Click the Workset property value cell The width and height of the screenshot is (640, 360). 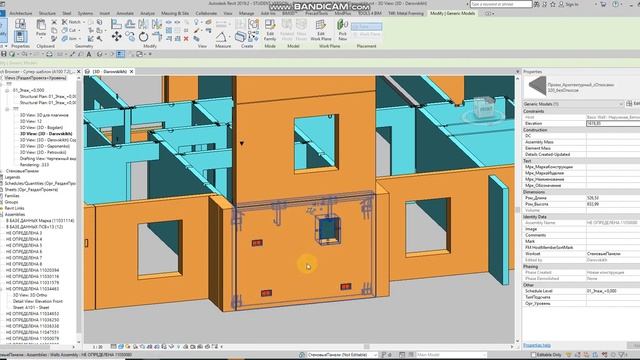pyautogui.click(x=613, y=254)
